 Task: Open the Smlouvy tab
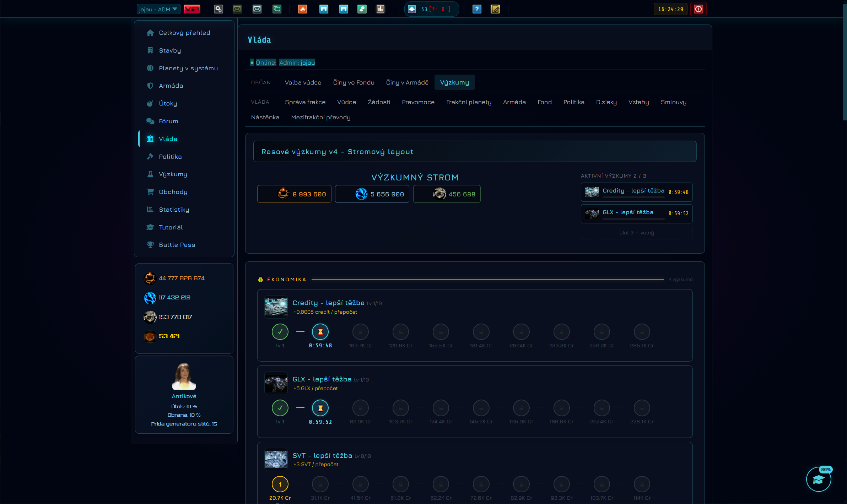click(673, 102)
